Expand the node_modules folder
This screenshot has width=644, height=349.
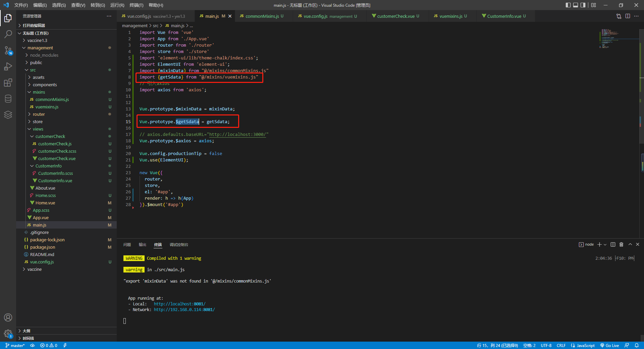44,55
